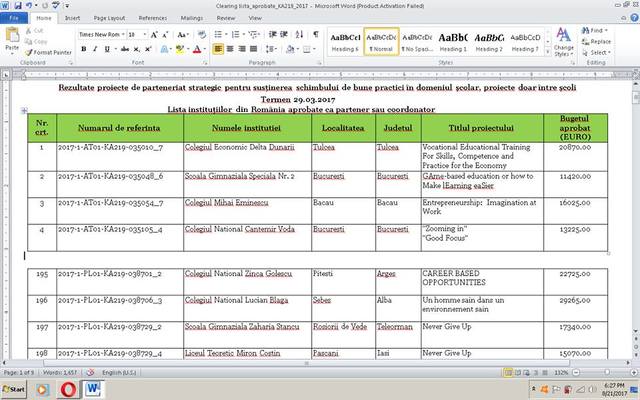Clear all formatting from selection
This screenshot has height=400, width=640.
(202, 35)
